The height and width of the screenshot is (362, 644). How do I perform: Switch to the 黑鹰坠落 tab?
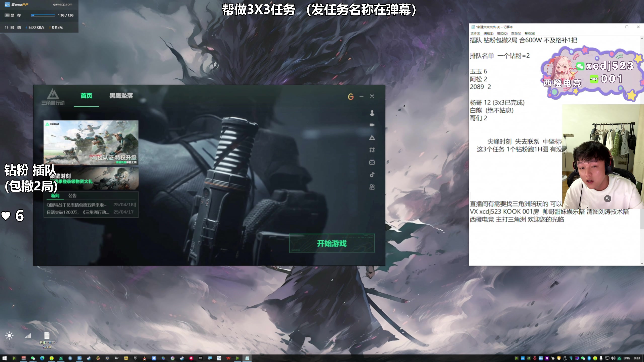pos(121,96)
